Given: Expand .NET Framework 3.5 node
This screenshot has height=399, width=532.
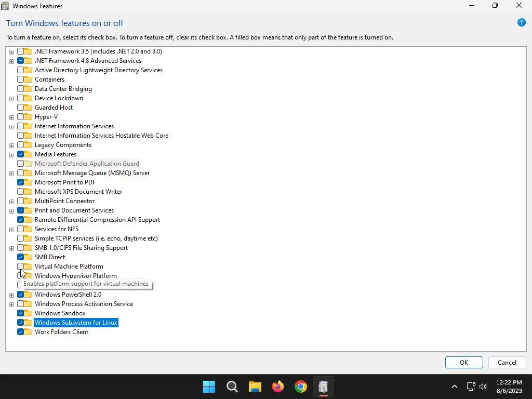Looking at the screenshot, I should pyautogui.click(x=11, y=52).
